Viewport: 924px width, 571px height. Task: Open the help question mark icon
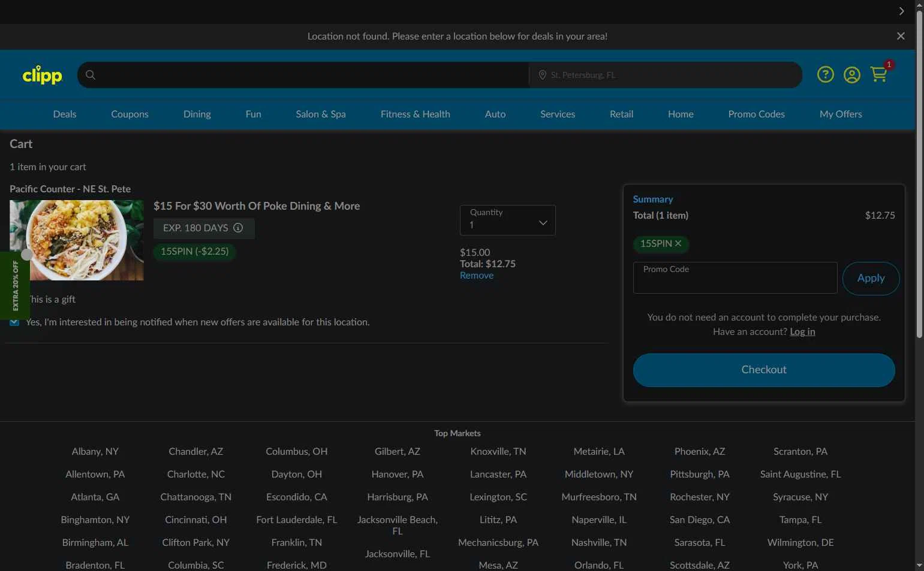(x=826, y=74)
